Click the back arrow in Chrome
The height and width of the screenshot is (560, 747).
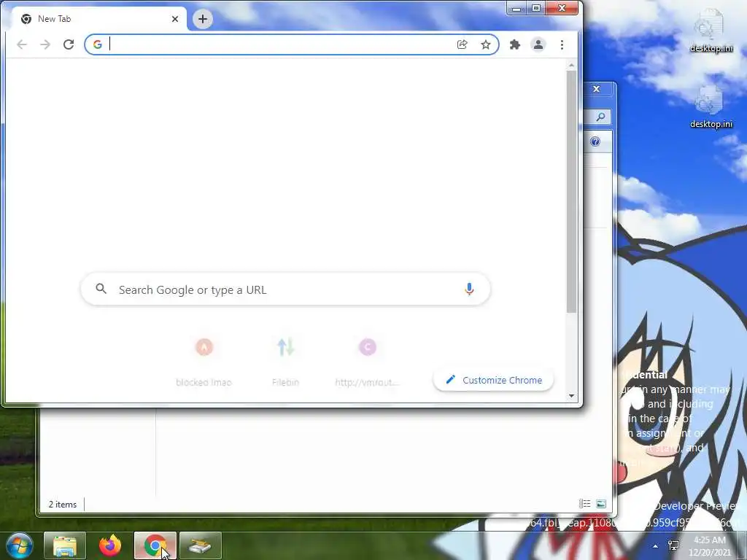pos(21,44)
